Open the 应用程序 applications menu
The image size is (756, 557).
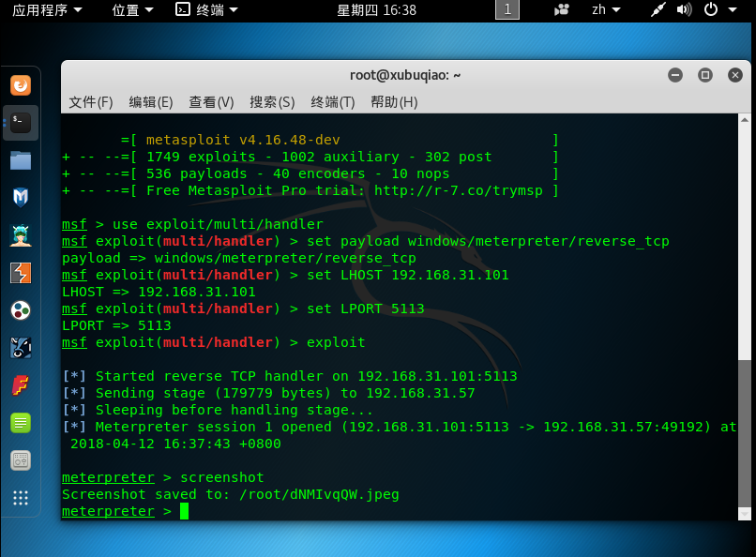pos(47,10)
